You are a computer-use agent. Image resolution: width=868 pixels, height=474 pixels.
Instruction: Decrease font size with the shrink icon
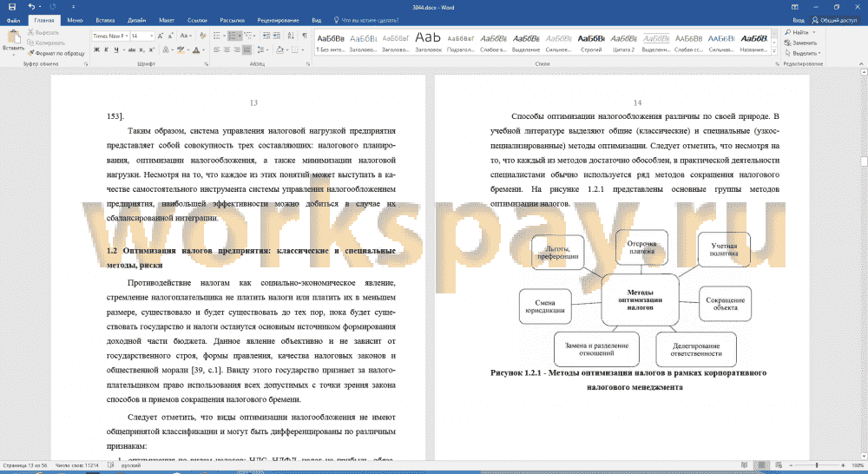pos(170,36)
